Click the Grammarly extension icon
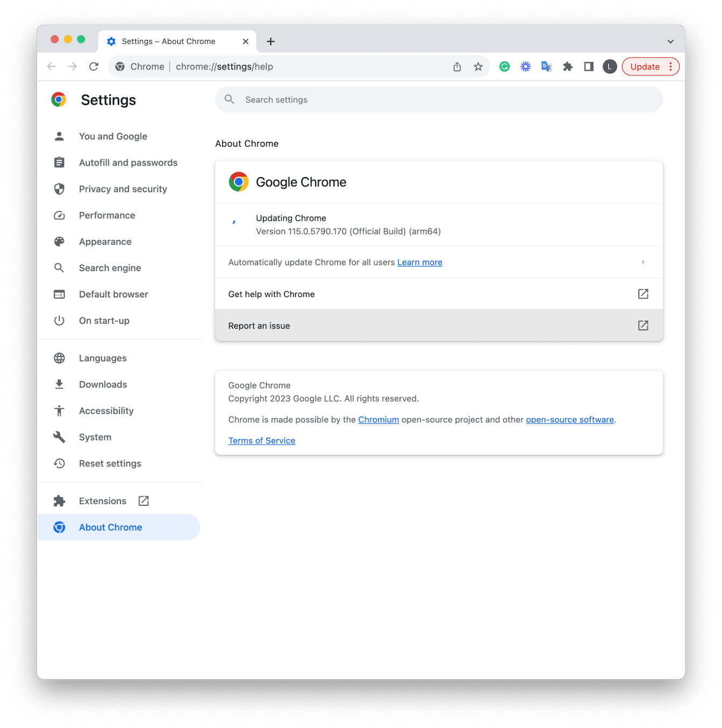This screenshot has width=722, height=728. click(x=504, y=66)
